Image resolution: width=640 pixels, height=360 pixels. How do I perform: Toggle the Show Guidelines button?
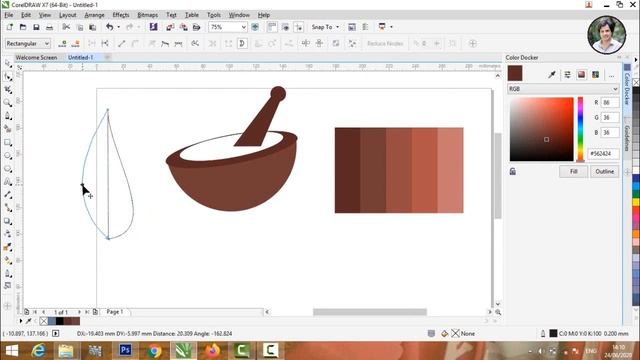click(299, 27)
